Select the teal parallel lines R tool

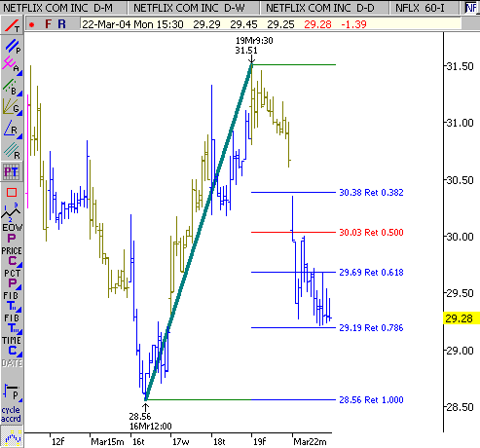coord(12,150)
